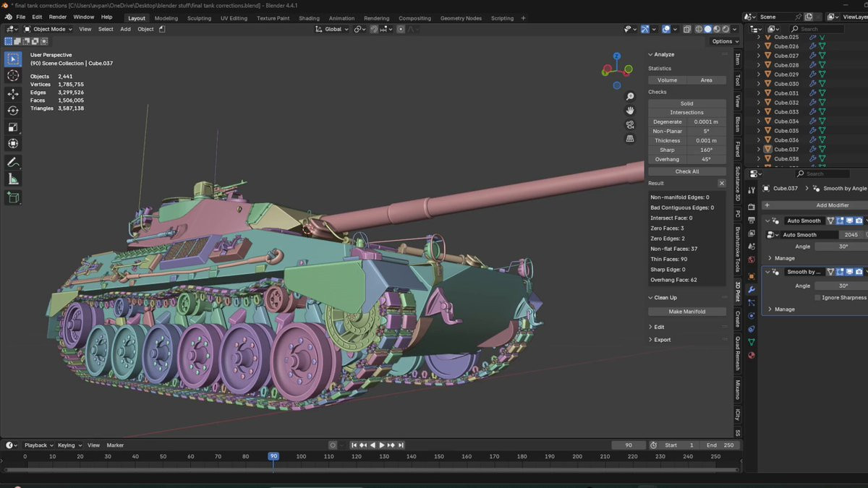Select the Measure tool
868x488 pixels.
(x=13, y=179)
